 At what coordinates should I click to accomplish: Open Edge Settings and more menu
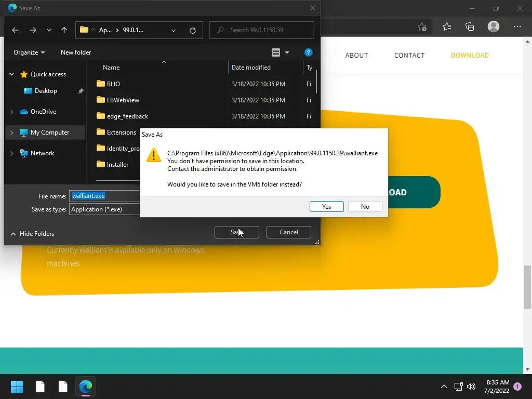pos(517,26)
